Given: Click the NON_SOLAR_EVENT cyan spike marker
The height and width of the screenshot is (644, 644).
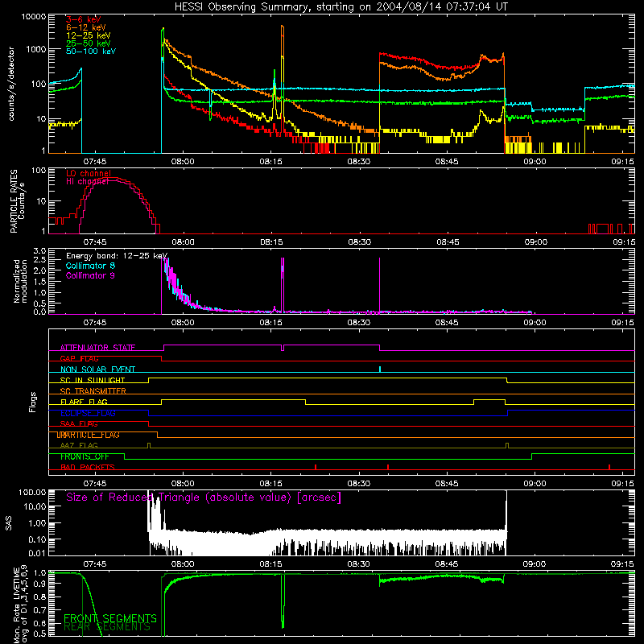Looking at the screenshot, I should pyautogui.click(x=380, y=369).
